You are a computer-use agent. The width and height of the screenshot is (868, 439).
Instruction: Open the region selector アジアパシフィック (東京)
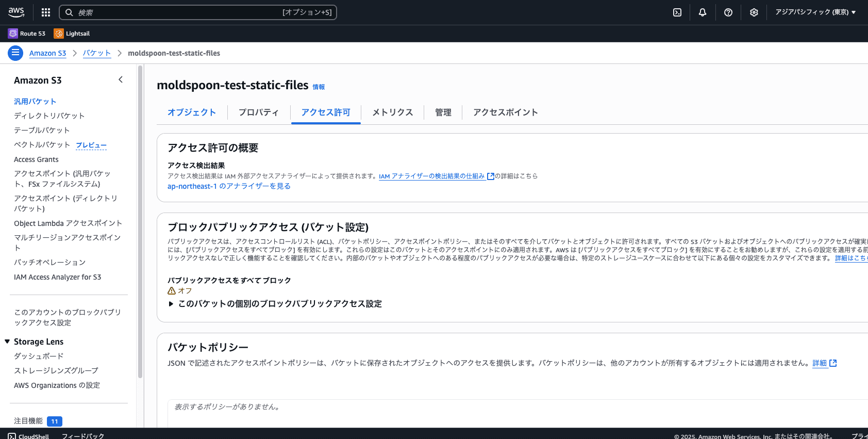[815, 12]
